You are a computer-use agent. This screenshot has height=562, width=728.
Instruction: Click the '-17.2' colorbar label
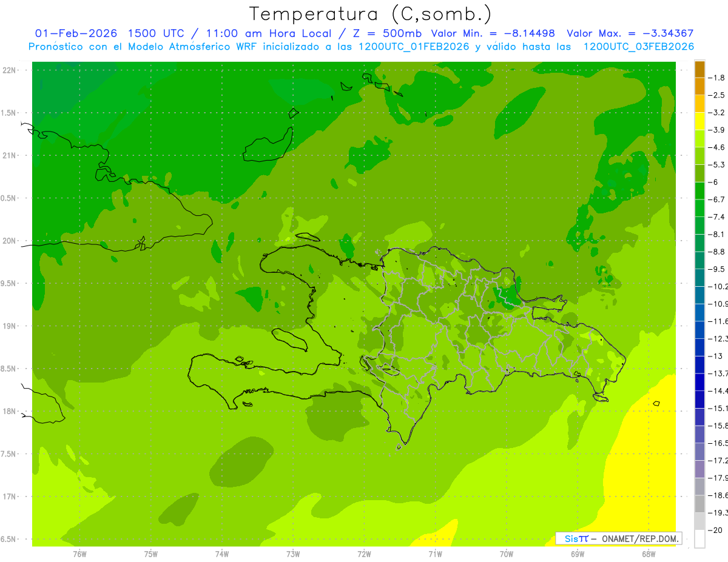coord(718,461)
